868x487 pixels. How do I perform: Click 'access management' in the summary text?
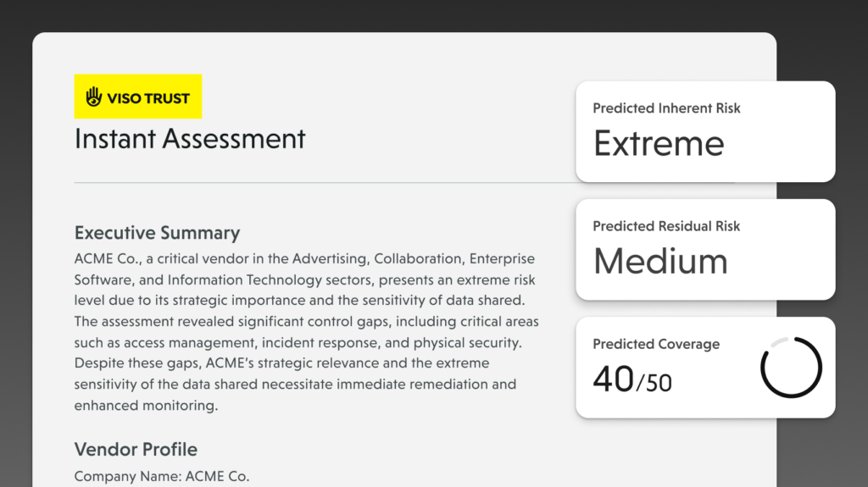point(192,343)
